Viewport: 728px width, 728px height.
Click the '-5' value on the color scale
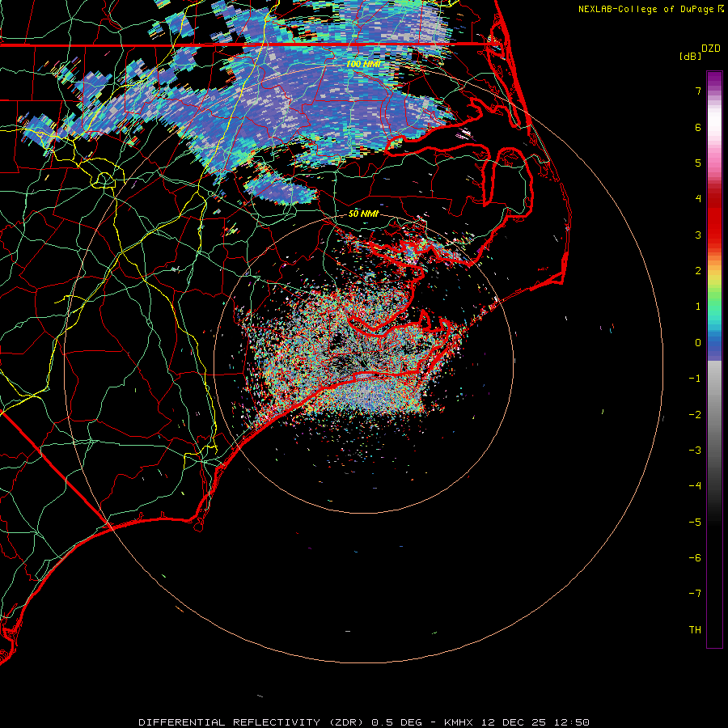(695, 523)
